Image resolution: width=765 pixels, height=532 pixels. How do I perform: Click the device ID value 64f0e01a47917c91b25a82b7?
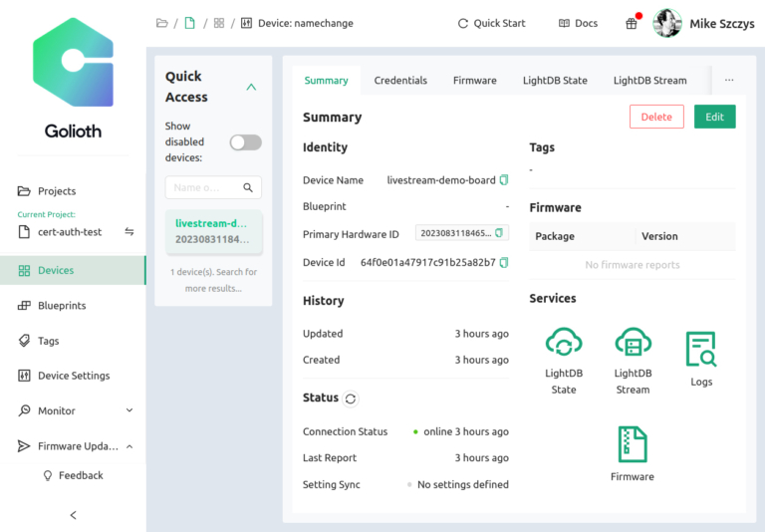click(x=428, y=263)
